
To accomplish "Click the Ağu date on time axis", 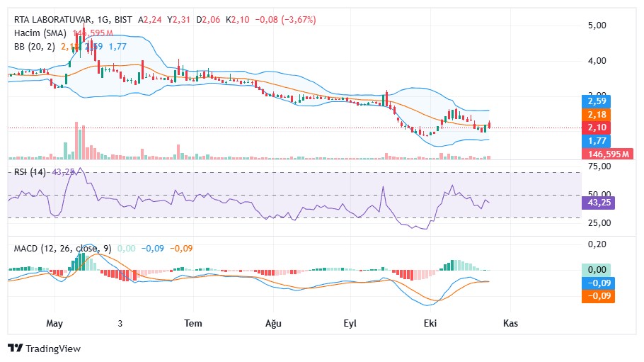I will 273,323.
